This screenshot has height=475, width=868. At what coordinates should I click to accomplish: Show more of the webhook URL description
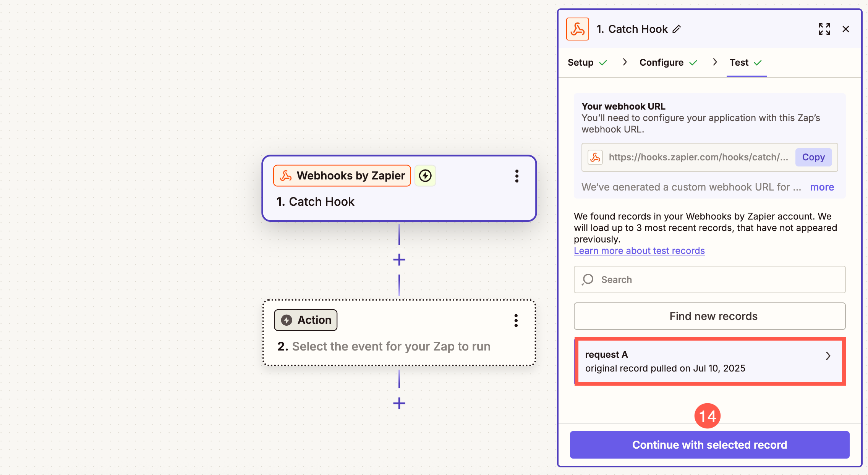[822, 187]
